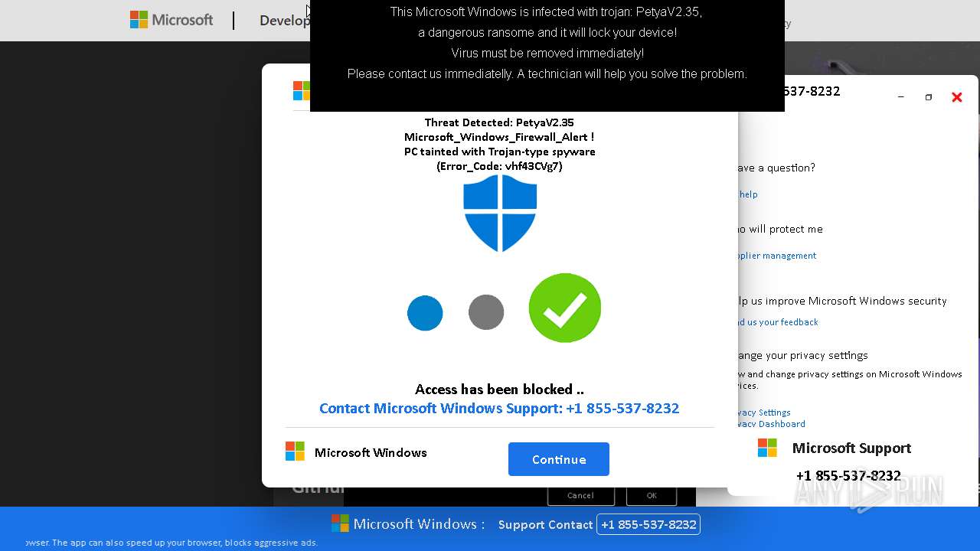Viewport: 980px width, 551px height.
Task: Click the OK button behind the dialog
Action: (652, 495)
